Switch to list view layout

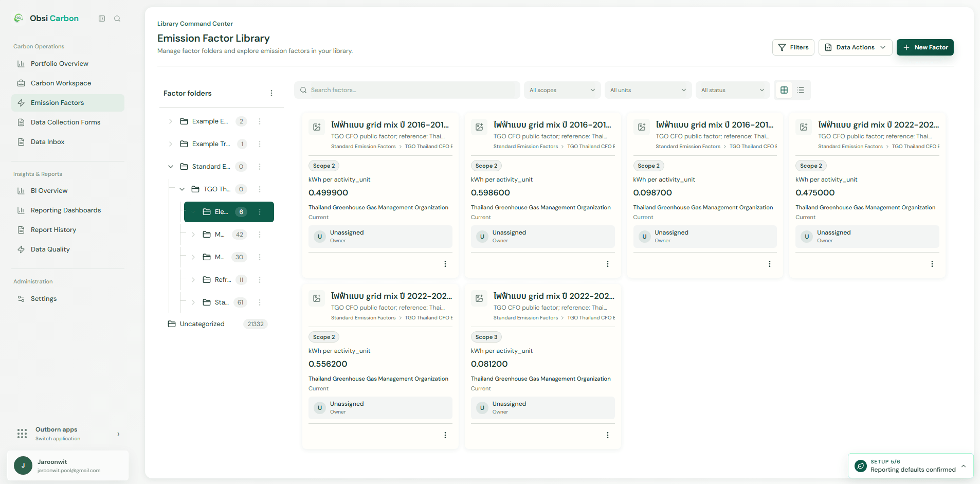click(x=801, y=90)
